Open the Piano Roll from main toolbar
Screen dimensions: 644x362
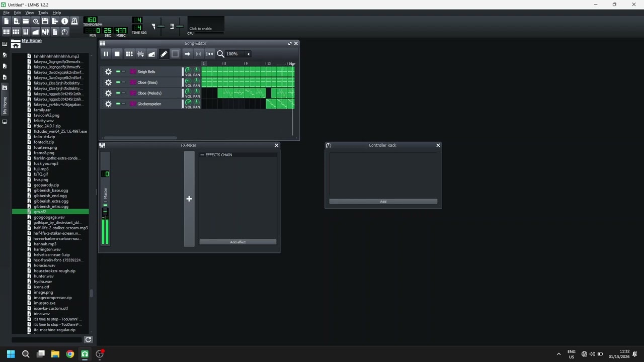click(x=26, y=32)
